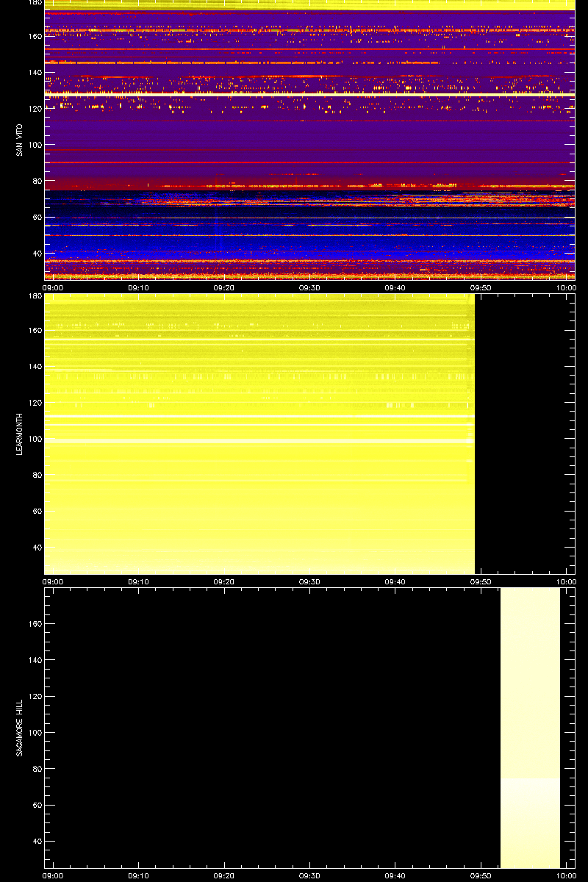The height and width of the screenshot is (882, 588).
Task: Click the 100 tick on SAGAMORE HILL axis
Action: coord(36,733)
